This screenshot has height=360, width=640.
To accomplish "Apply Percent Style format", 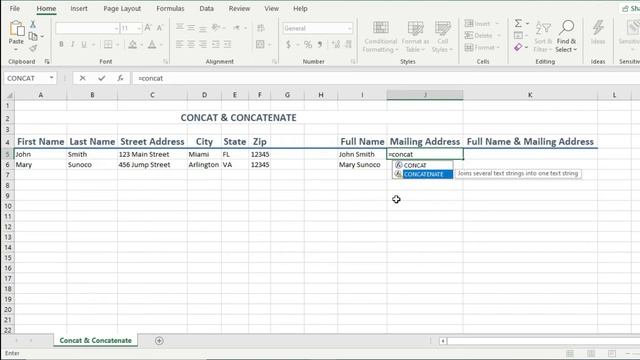I will (308, 44).
